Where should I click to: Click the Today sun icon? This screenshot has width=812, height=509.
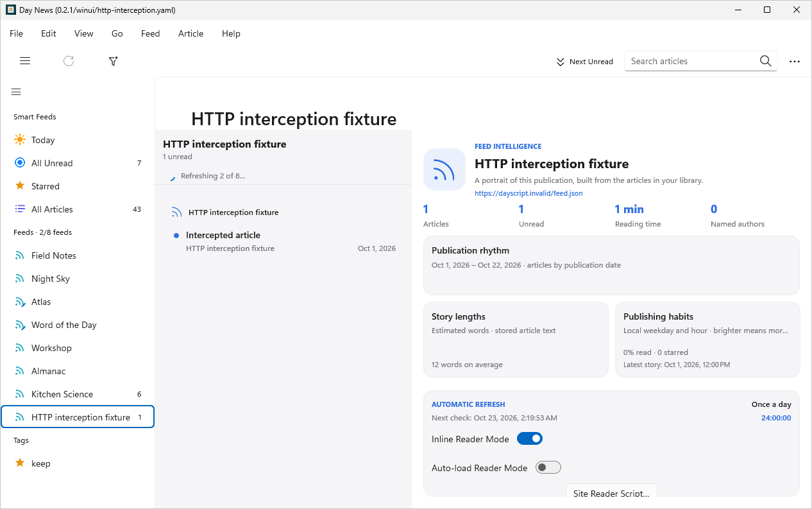pos(20,140)
